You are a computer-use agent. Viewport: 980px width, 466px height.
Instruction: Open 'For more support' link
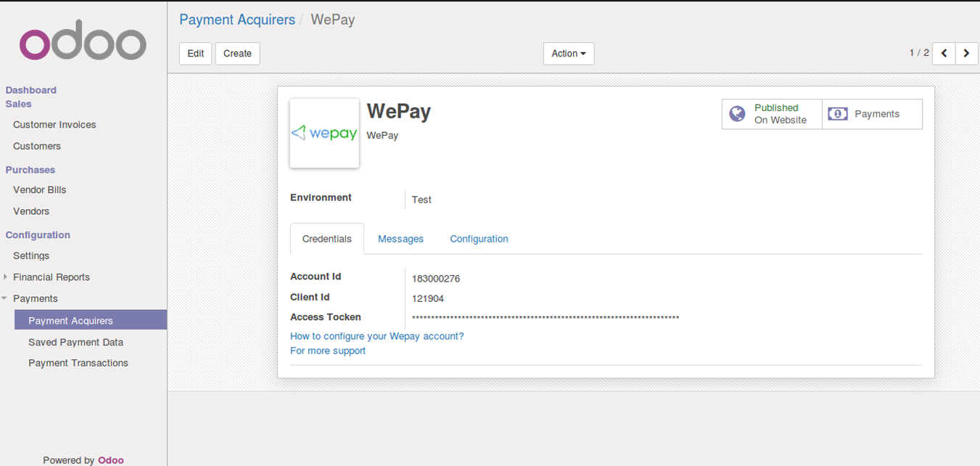tap(328, 351)
